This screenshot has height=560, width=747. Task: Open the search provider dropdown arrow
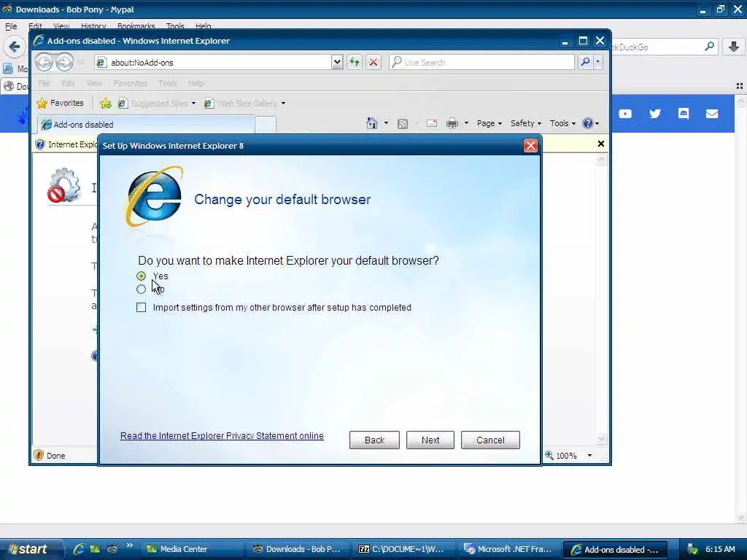click(x=598, y=63)
